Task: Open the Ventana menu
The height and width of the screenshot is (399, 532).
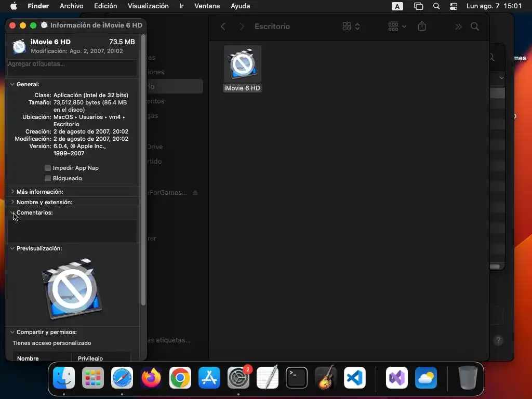Action: coord(207,6)
